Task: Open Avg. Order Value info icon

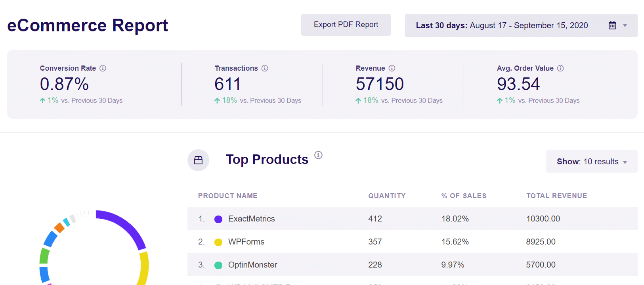Action: (560, 68)
